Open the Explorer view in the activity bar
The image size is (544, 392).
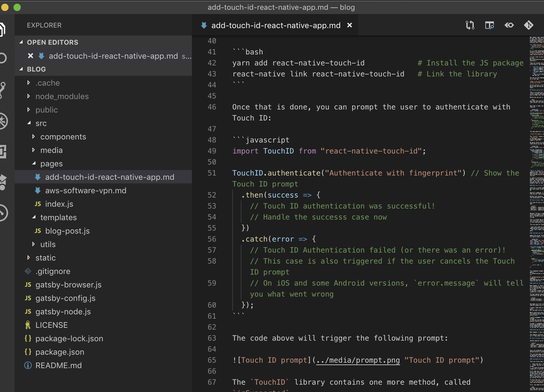point(2,29)
